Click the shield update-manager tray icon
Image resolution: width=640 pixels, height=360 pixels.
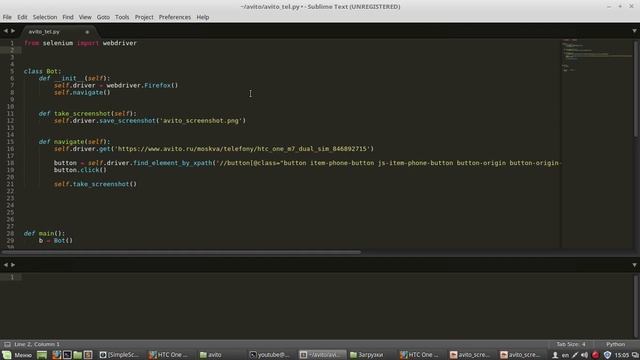click(x=607, y=355)
